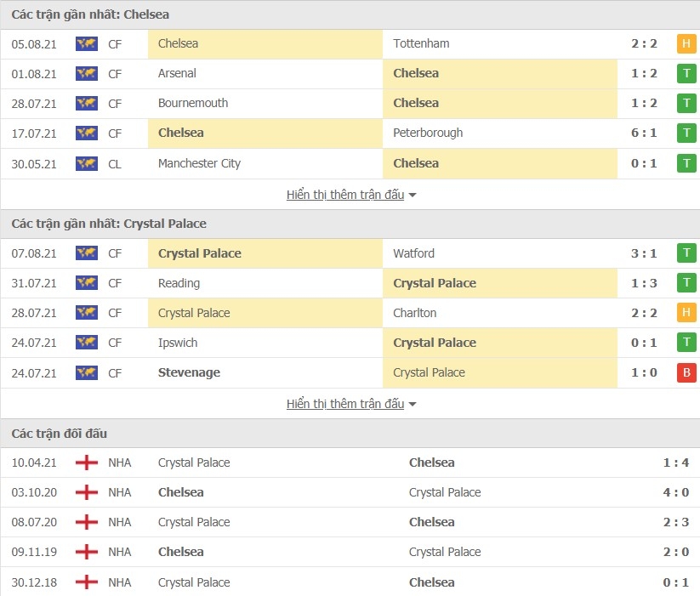The height and width of the screenshot is (596, 700).
Task: Click the green T badge for Chelsea vs Peterborough
Action: click(x=686, y=133)
